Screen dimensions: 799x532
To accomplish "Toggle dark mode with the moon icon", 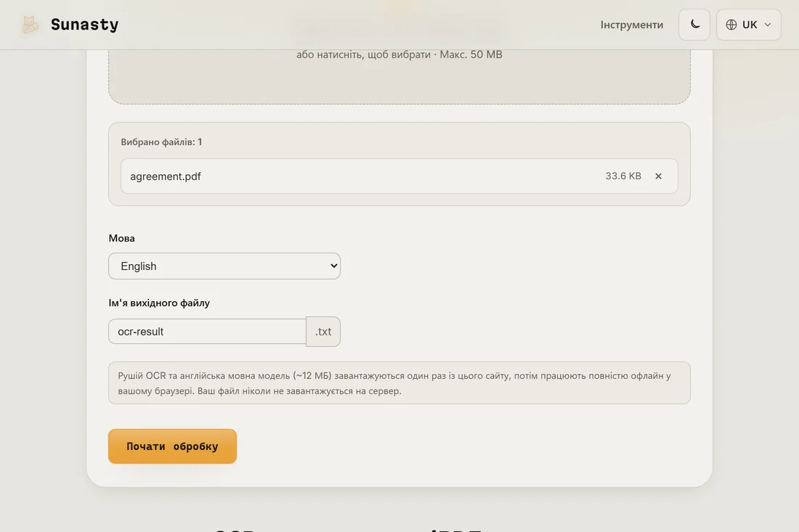I will pos(694,25).
